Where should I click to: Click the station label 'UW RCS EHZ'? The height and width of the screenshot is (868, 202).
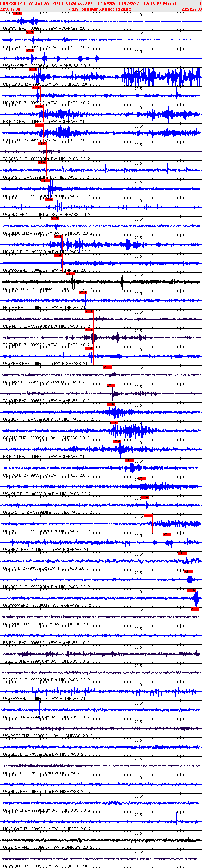coord(15,531)
